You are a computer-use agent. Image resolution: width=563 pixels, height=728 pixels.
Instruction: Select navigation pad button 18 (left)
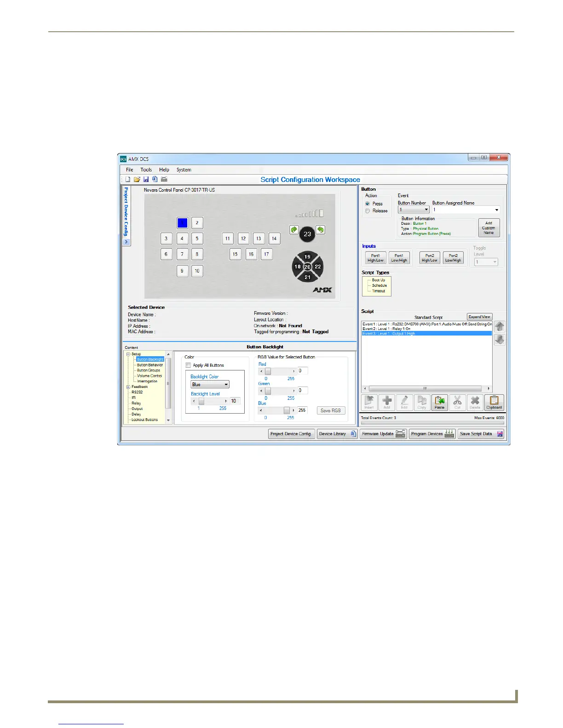298,267
